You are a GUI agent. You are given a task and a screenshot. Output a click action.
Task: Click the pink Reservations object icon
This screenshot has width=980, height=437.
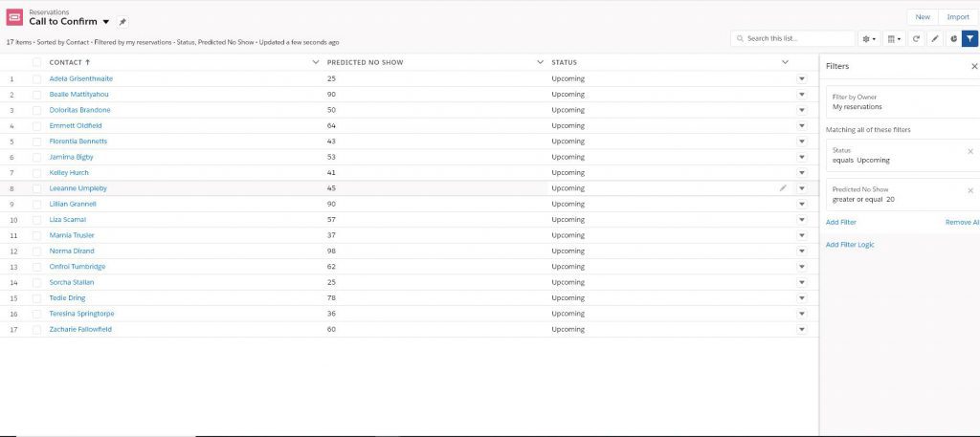pyautogui.click(x=14, y=17)
